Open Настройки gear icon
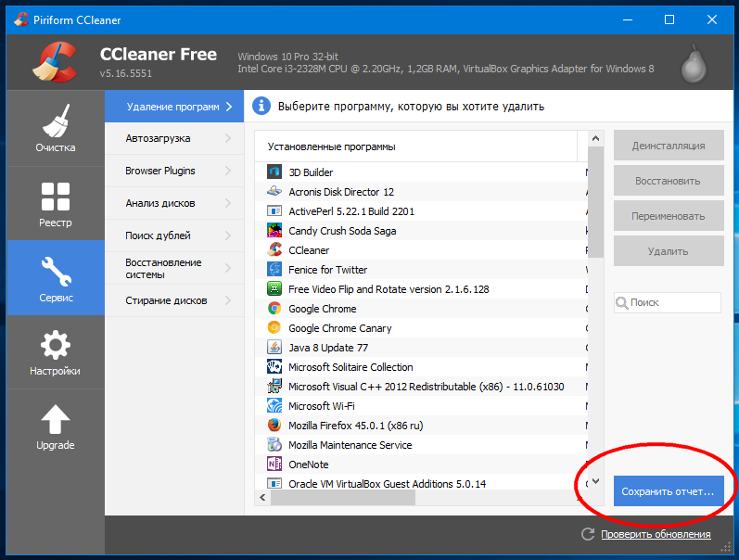 56,345
